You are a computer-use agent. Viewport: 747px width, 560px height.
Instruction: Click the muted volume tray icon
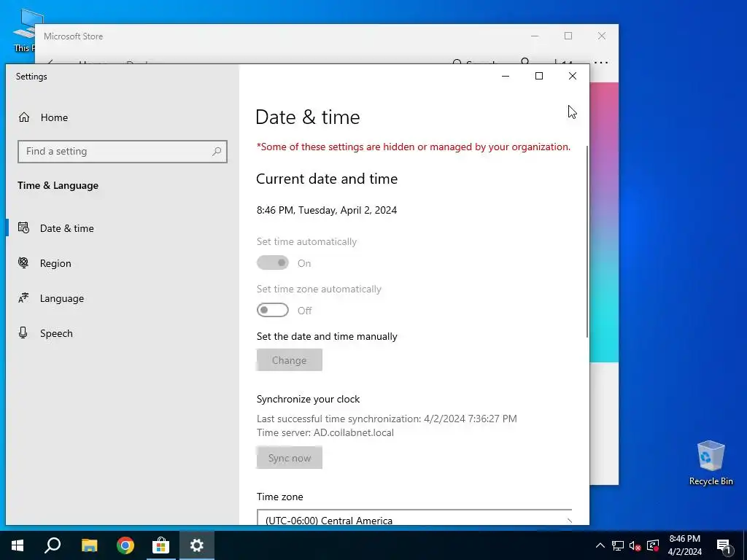pyautogui.click(x=635, y=545)
